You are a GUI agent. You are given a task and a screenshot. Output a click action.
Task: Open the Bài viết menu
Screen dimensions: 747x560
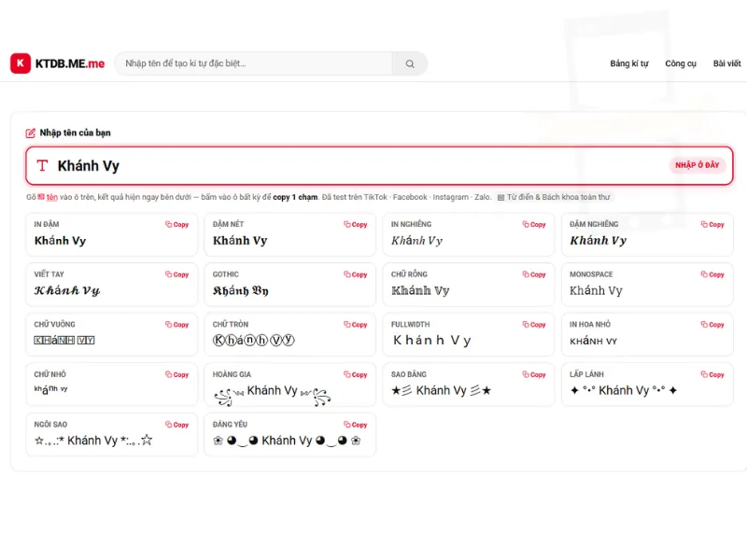coord(727,63)
